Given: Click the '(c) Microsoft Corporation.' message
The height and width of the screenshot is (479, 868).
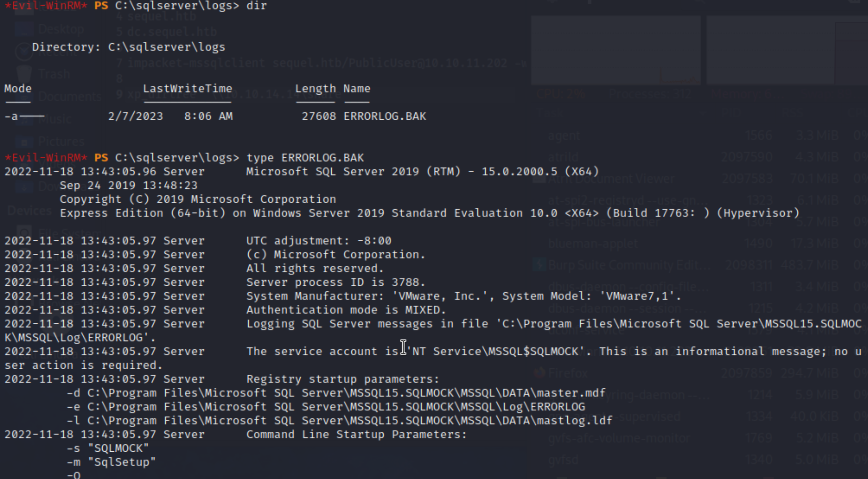Looking at the screenshot, I should pyautogui.click(x=336, y=255).
